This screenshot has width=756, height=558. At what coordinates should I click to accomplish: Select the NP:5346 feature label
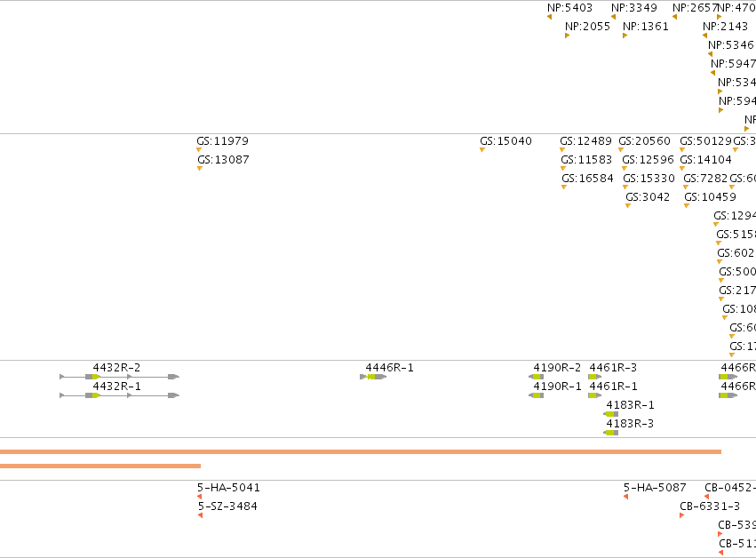[731, 45]
